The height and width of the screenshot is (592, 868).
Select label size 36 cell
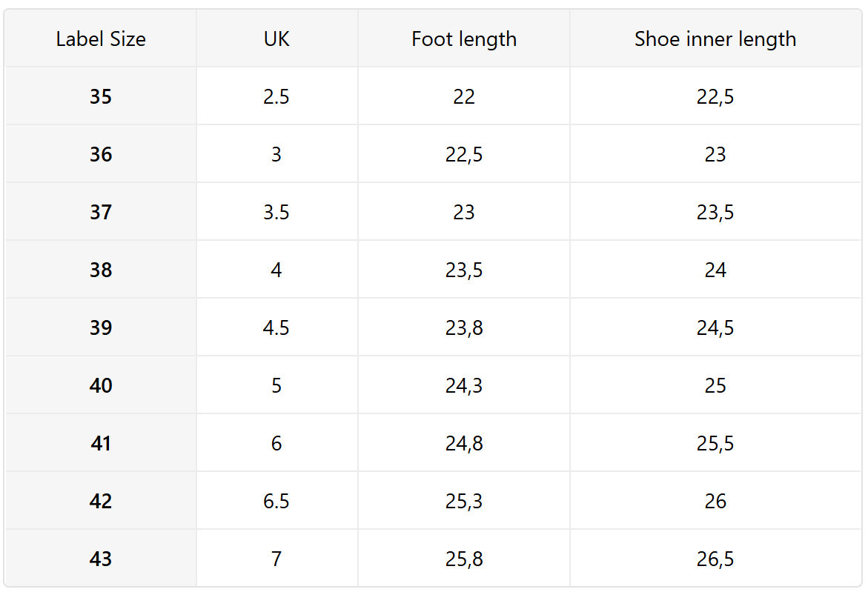pyautogui.click(x=101, y=154)
